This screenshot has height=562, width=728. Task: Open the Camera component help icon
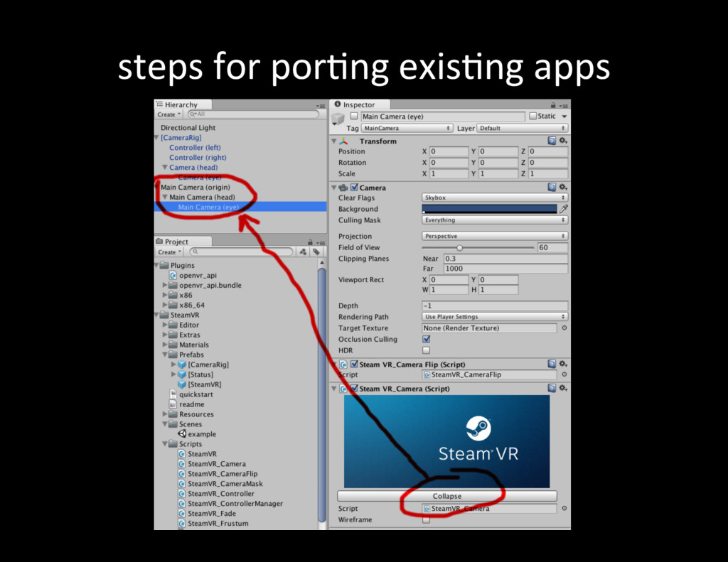click(552, 187)
